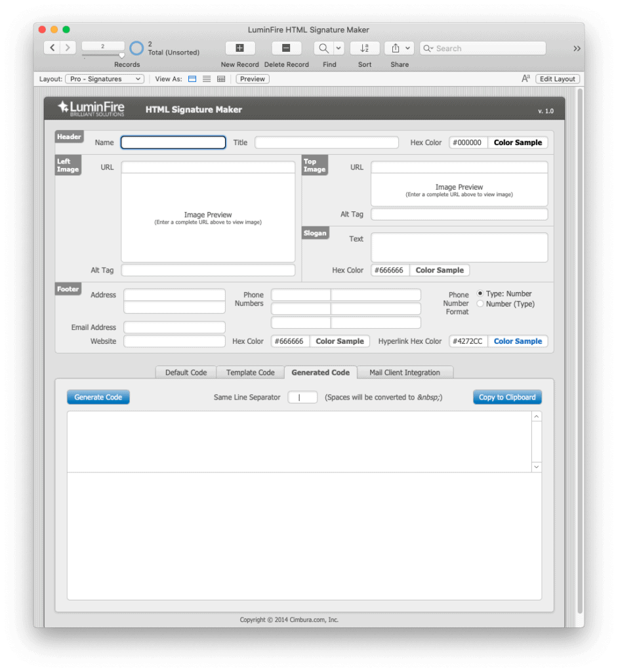Go to previous record arrow
This screenshot has height=672, width=618.
coord(52,47)
